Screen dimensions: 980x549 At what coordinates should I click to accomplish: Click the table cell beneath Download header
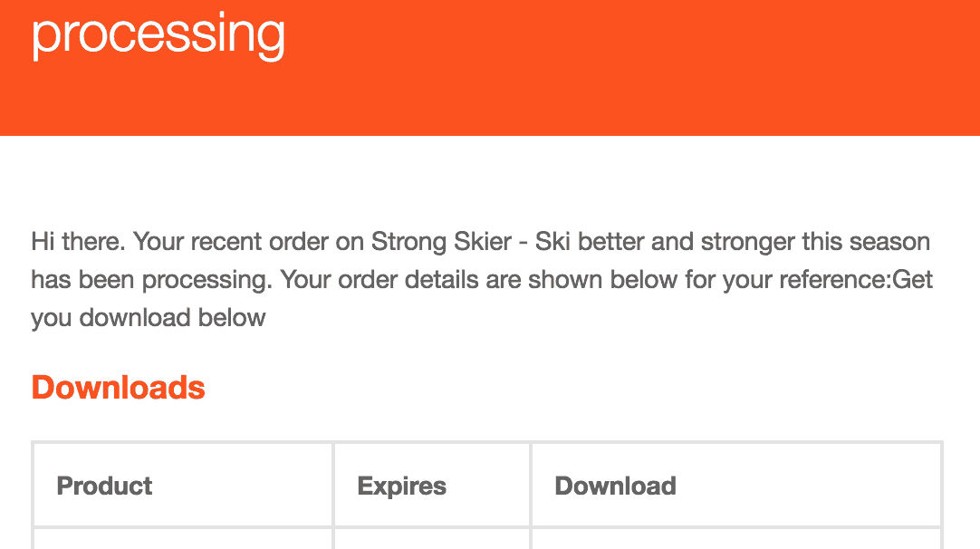click(736, 538)
